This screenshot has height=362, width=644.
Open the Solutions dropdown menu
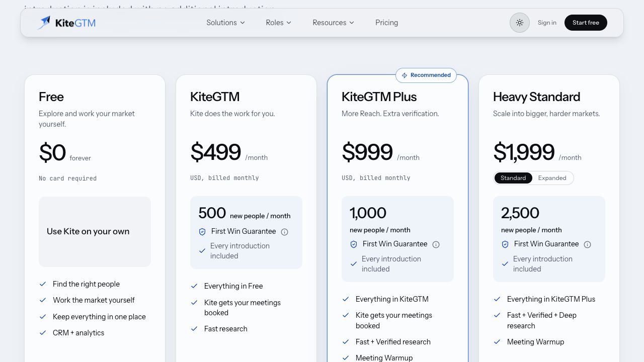[x=225, y=23]
